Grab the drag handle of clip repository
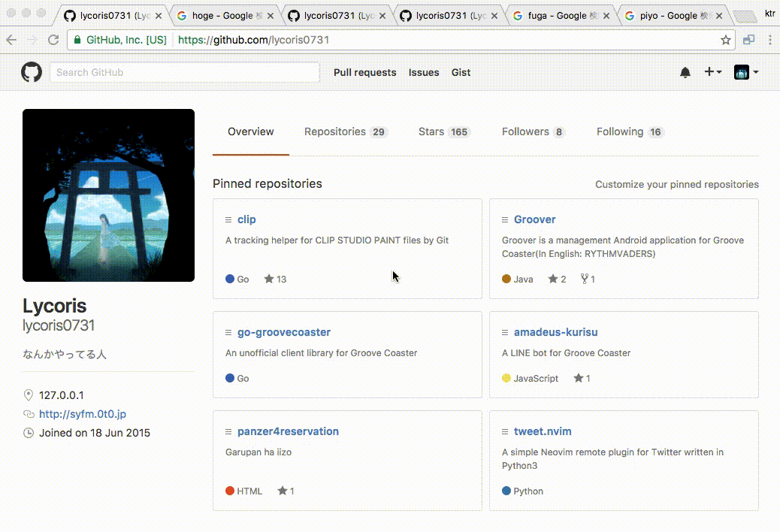The height and width of the screenshot is (532, 780). coord(228,219)
